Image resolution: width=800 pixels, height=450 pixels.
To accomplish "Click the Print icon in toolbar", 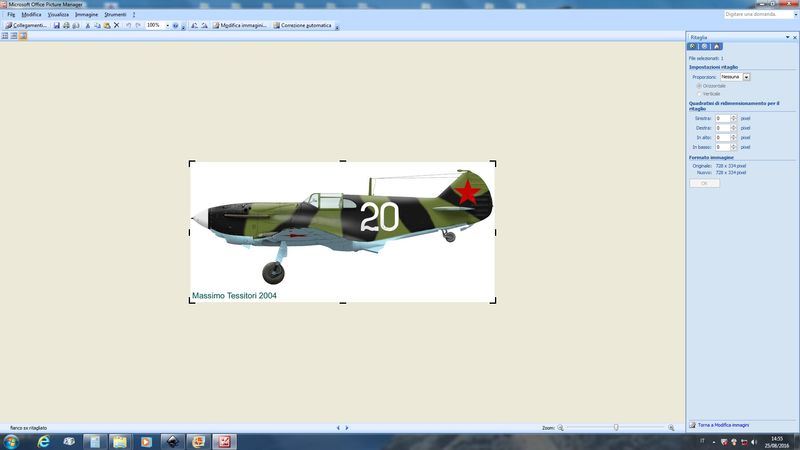I will (x=66, y=25).
